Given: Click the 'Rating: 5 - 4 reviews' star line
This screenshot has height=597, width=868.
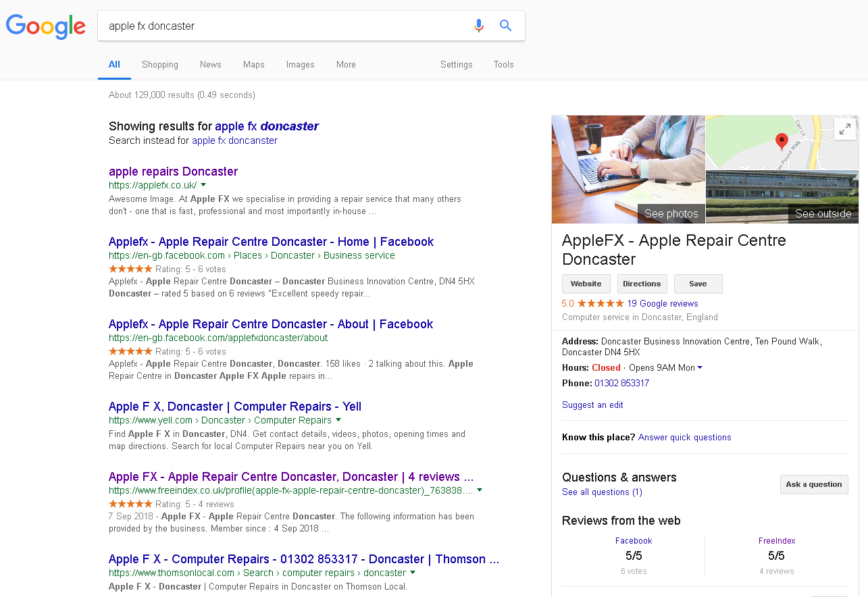Looking at the screenshot, I should 172,504.
